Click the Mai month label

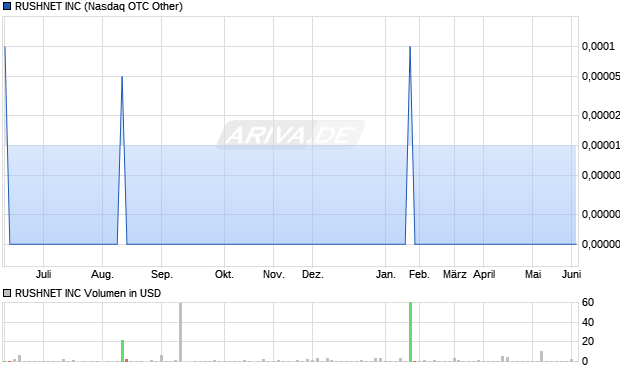coord(533,274)
